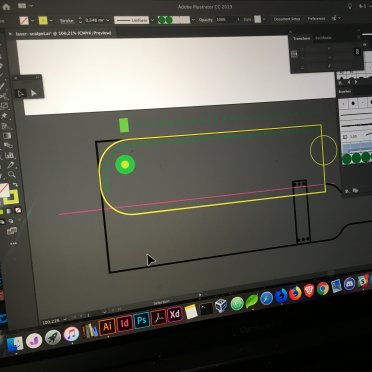The width and height of the screenshot is (372, 372).
Task: Open the artboard number dropdown in status bar
Action: point(105,312)
